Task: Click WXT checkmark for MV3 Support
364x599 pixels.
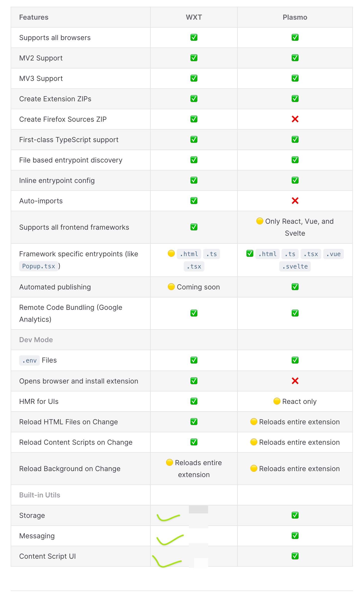Action: [x=194, y=78]
